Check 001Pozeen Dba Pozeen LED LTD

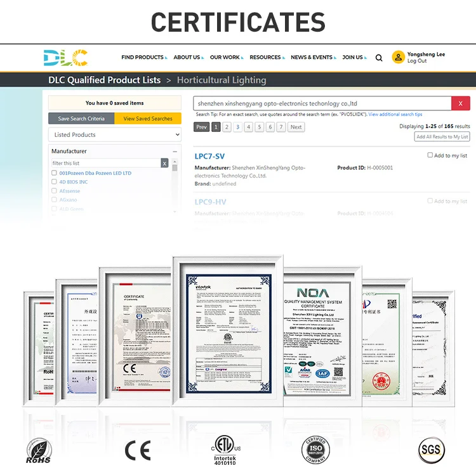click(x=54, y=173)
